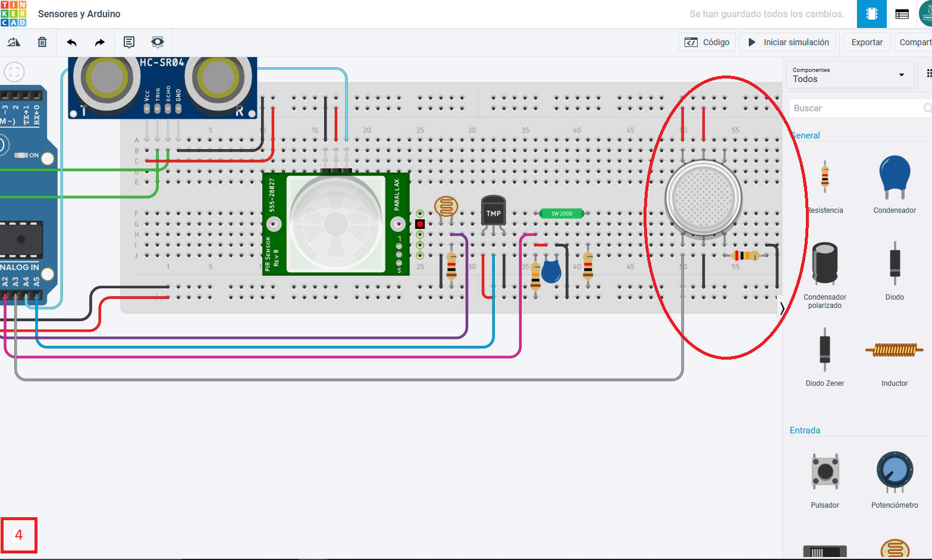Select the green SW 200D tilt sensor
932x560 pixels.
561,213
